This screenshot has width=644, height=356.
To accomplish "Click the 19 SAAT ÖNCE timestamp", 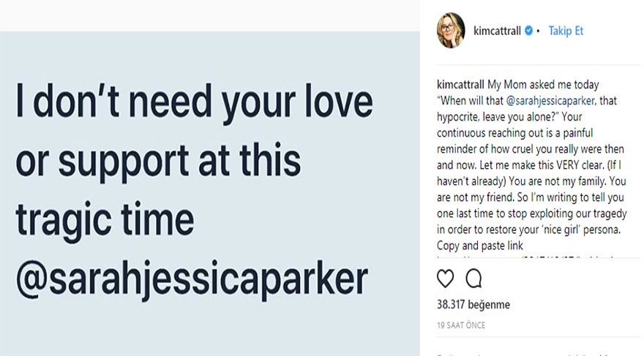I will tap(461, 325).
